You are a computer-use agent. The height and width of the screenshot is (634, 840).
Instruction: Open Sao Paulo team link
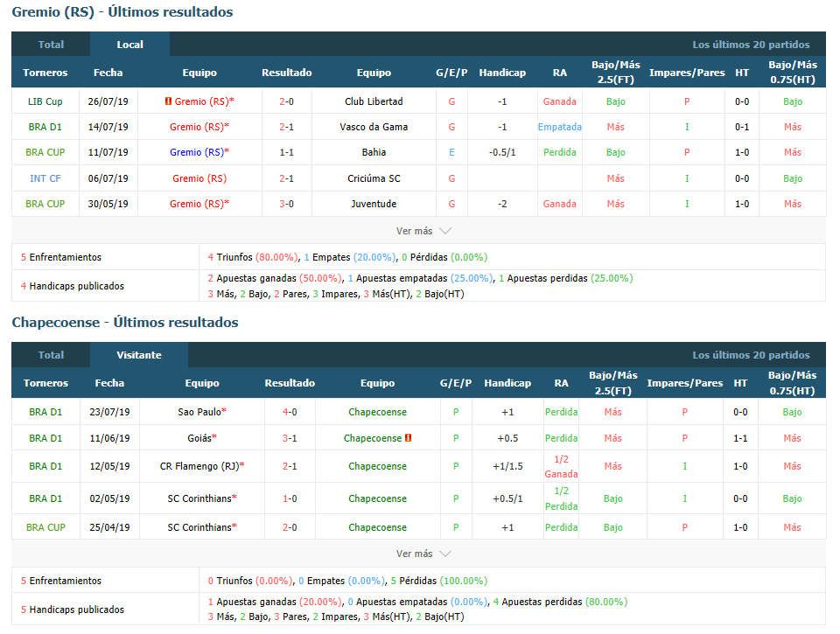tap(199, 412)
